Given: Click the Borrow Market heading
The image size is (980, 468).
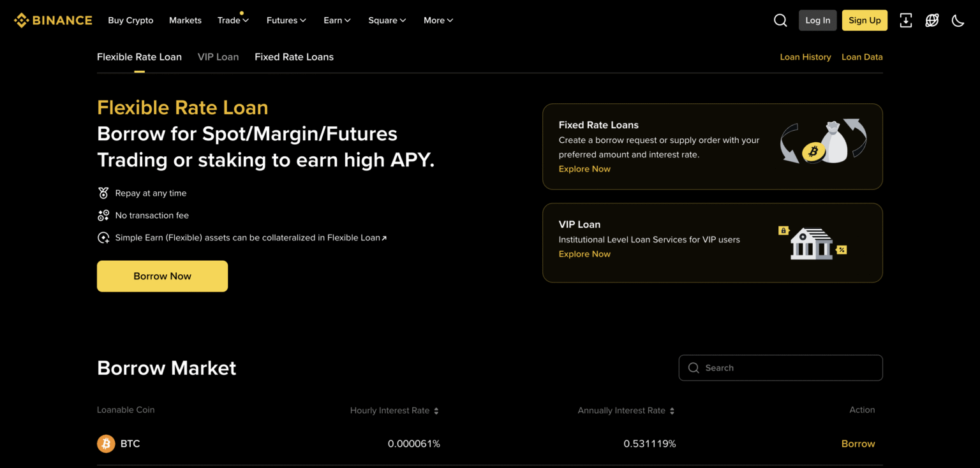Looking at the screenshot, I should 167,368.
